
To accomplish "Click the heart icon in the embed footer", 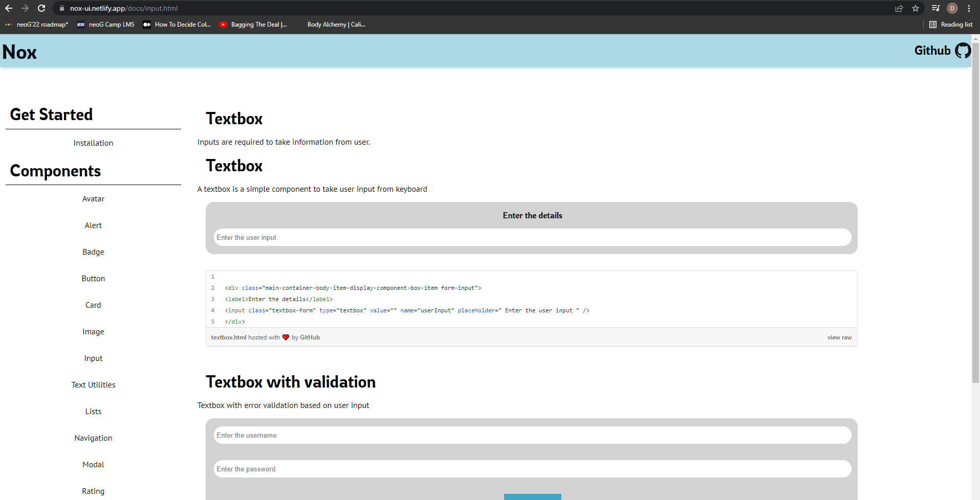I will pos(286,337).
